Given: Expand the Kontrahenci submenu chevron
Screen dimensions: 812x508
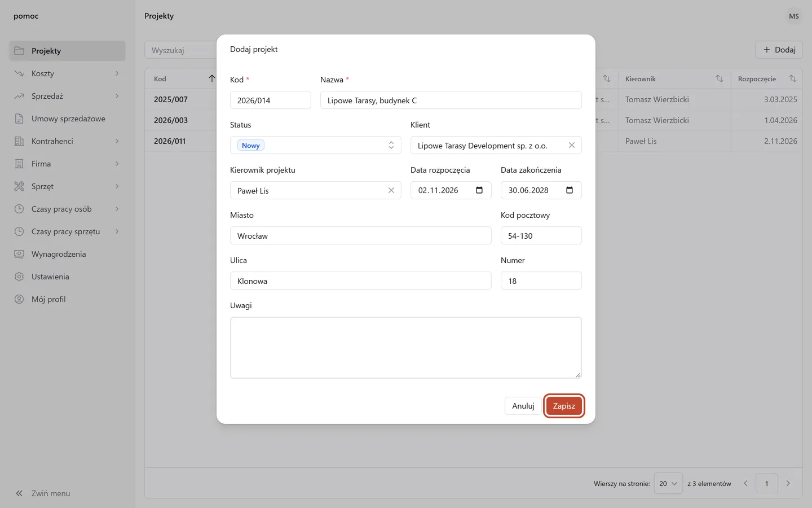Looking at the screenshot, I should pos(117,141).
